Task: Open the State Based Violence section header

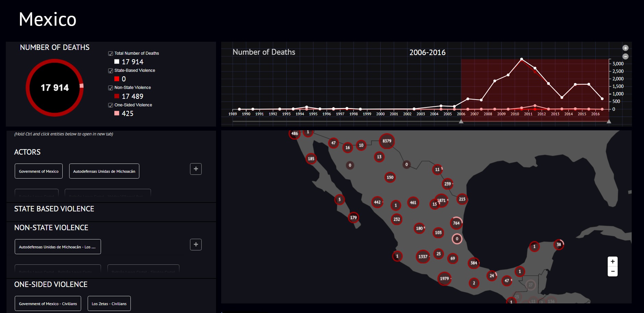Action: 54,209
